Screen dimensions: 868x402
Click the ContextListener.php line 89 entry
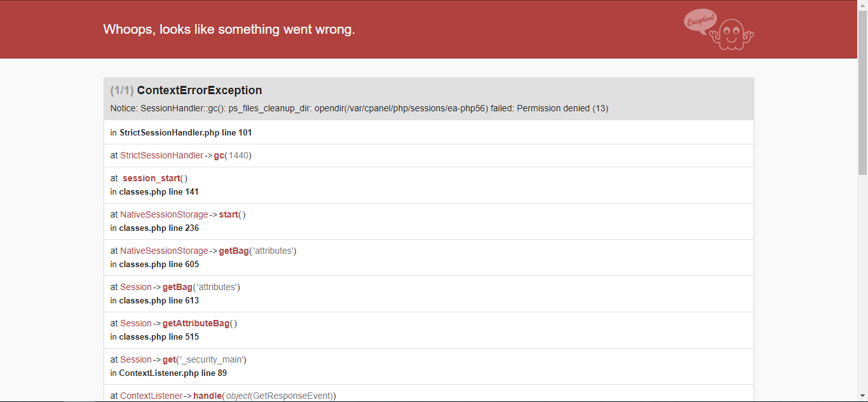point(173,373)
